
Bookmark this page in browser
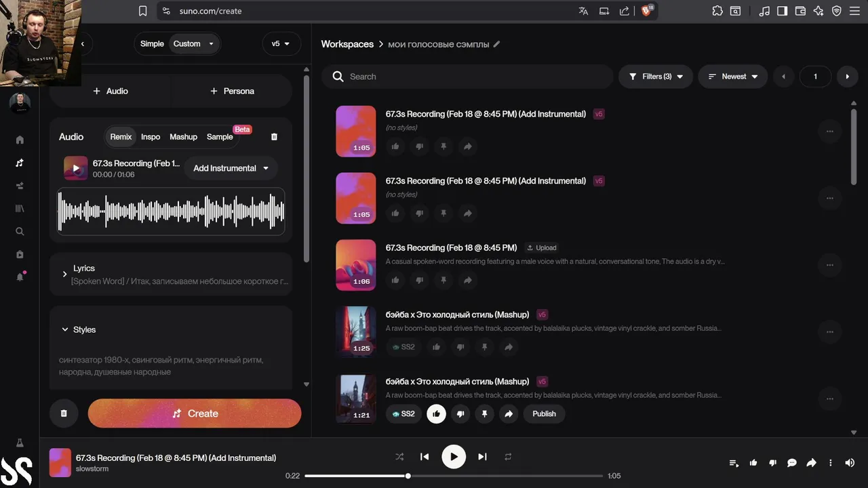[x=142, y=11]
